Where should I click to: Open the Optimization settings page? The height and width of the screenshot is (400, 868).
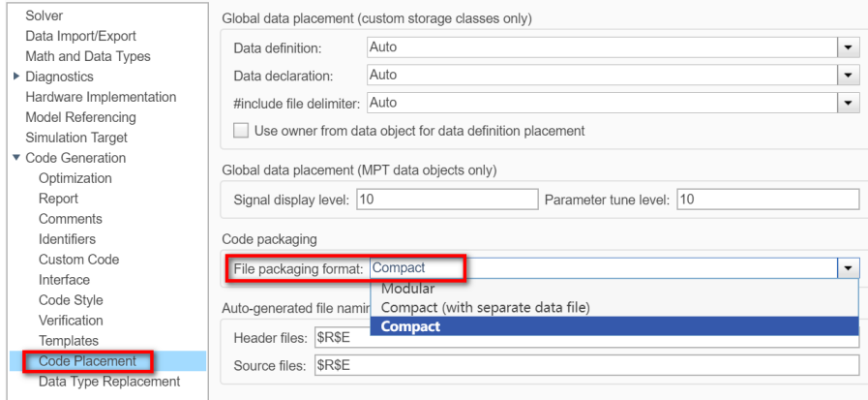pos(75,178)
